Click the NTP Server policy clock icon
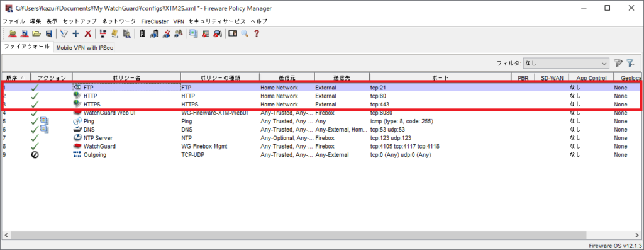Viewport: 644px width, 250px height. (77, 138)
